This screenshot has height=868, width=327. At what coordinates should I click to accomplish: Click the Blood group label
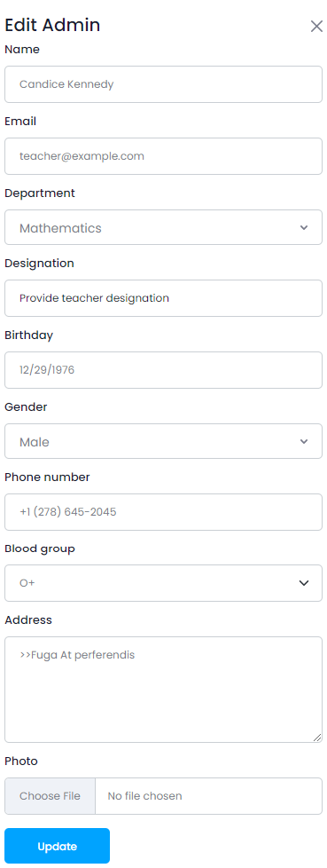point(40,548)
